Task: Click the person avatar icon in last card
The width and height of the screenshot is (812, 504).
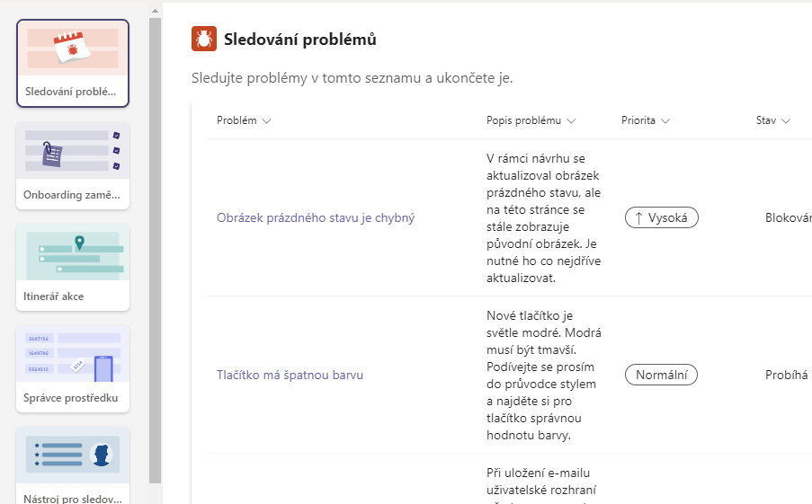Action: (102, 455)
